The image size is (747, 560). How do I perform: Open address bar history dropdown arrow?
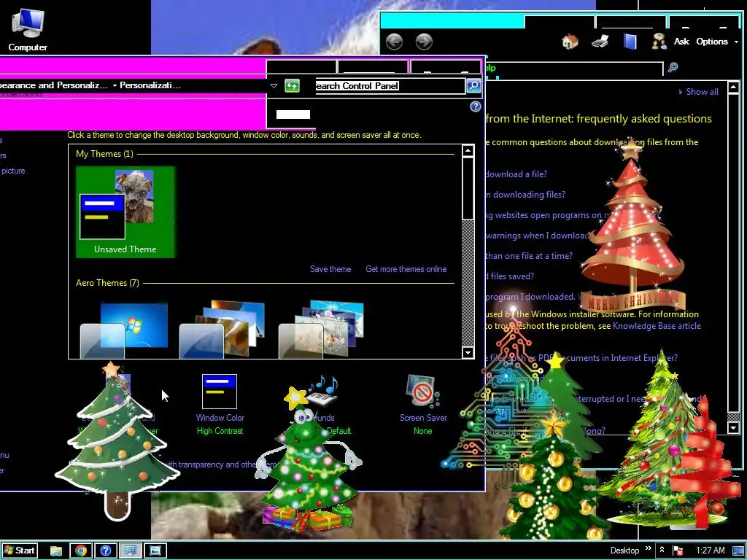click(x=274, y=86)
